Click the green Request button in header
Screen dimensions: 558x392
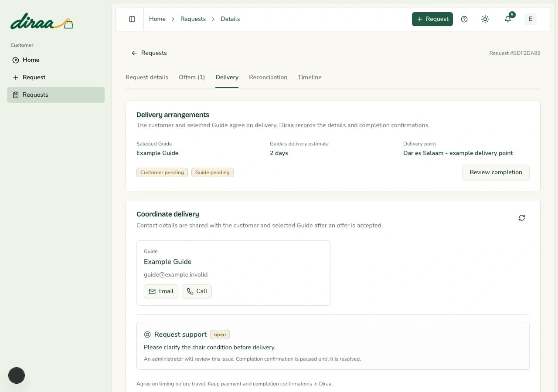432,19
